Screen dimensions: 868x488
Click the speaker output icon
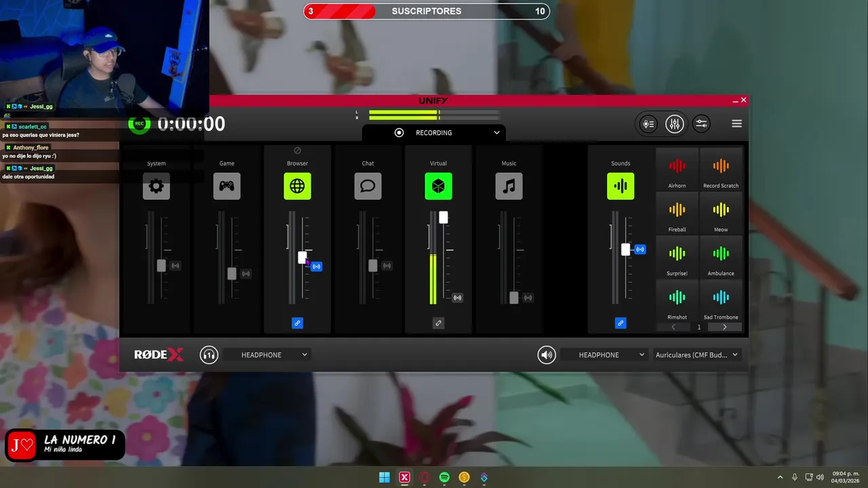coord(547,354)
